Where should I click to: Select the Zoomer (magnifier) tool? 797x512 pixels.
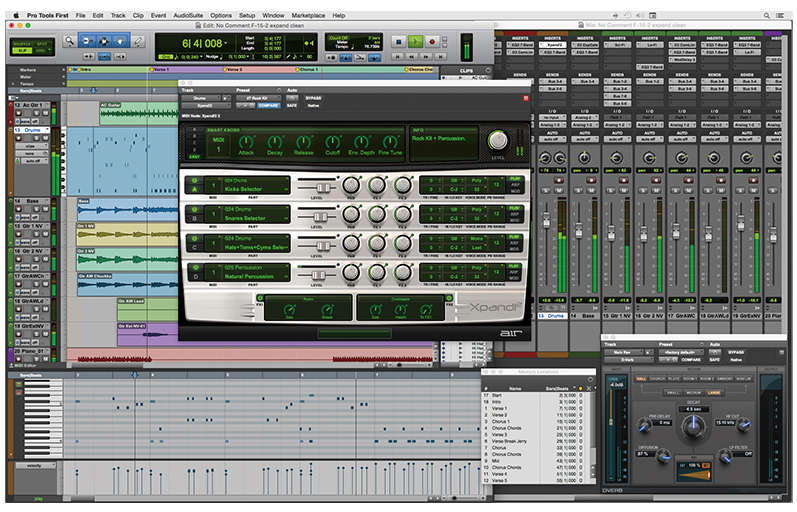pos(70,41)
